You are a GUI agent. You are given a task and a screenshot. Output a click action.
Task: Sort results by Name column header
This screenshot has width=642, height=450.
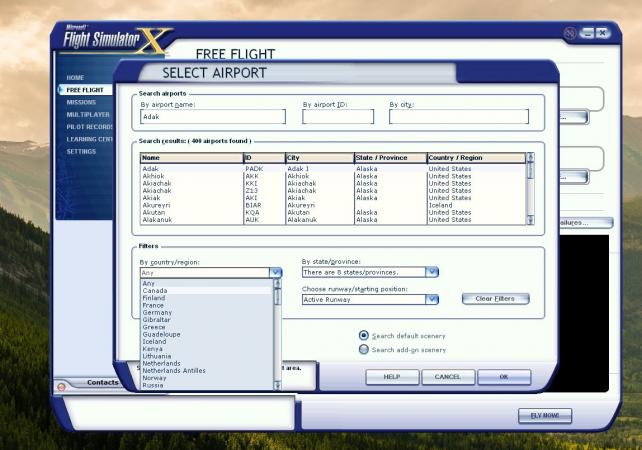coord(192,158)
